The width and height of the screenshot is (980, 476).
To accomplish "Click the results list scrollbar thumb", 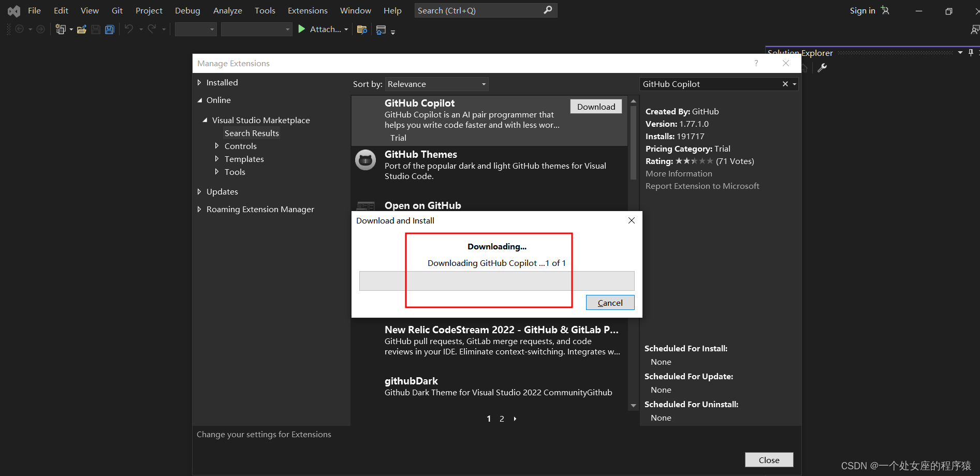I will click(633, 143).
